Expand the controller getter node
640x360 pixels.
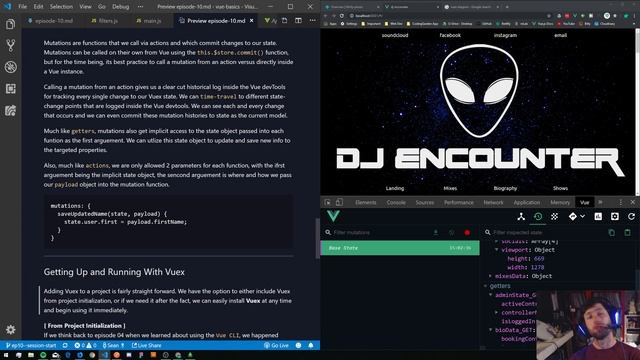[497, 313]
